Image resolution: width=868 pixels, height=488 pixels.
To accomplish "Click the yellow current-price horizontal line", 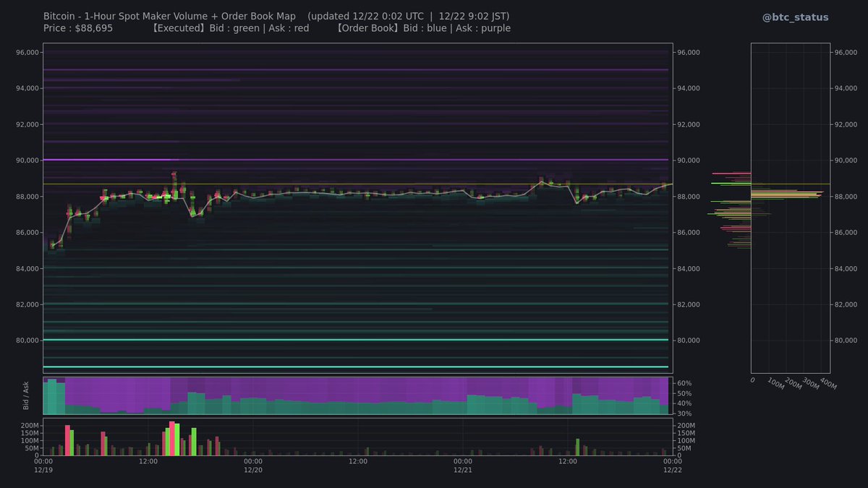I will tap(362, 184).
